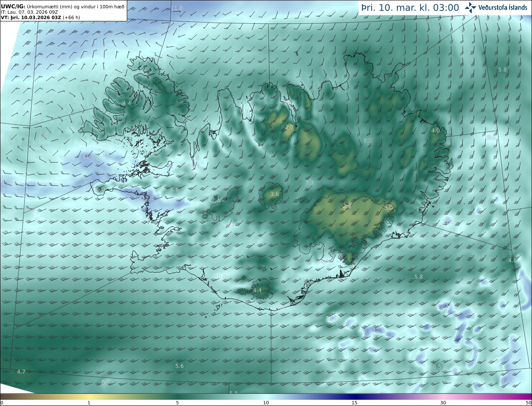532x406 pixels.
Task: Click the colorbar tick label 1
Action: (x=89, y=403)
